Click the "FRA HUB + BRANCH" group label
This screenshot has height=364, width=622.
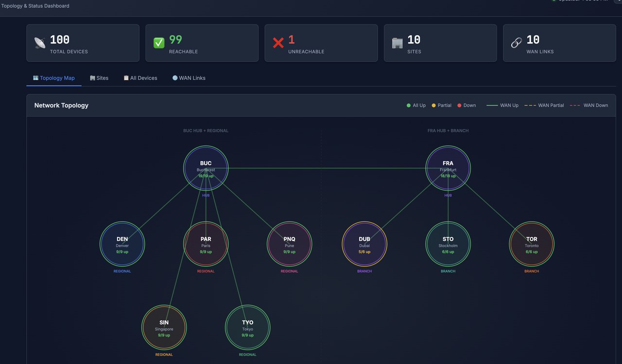click(448, 131)
